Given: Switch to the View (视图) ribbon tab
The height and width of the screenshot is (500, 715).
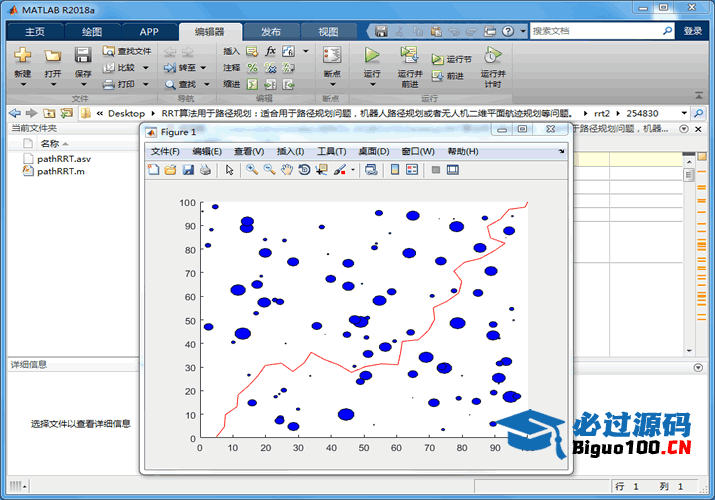Looking at the screenshot, I should [328, 31].
